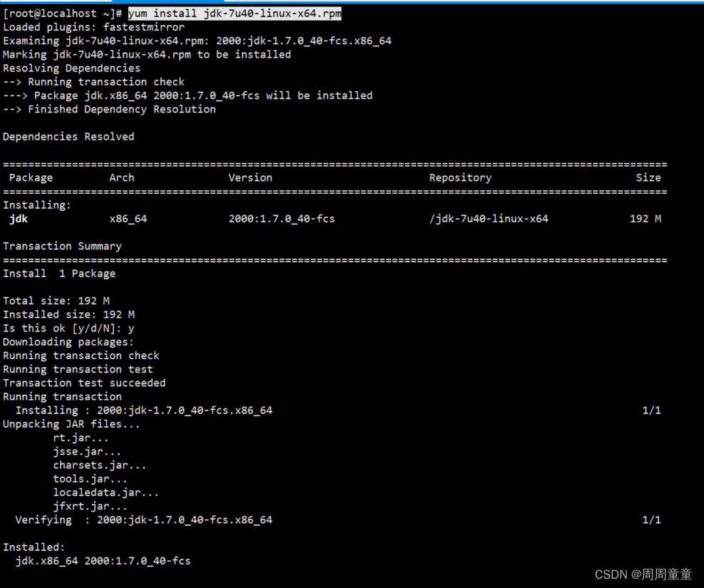The image size is (704, 588).
Task: Click the CSDN @周周童童 watermark link
Action: [x=643, y=574]
